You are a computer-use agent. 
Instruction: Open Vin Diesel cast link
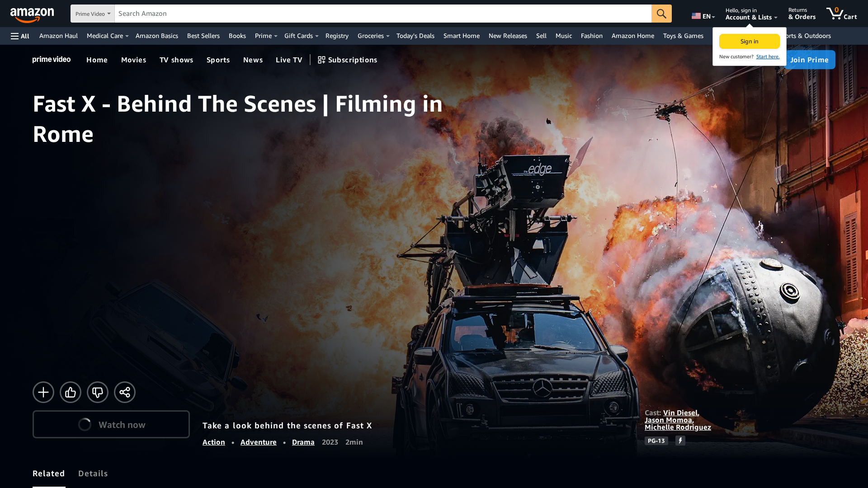[680, 413]
